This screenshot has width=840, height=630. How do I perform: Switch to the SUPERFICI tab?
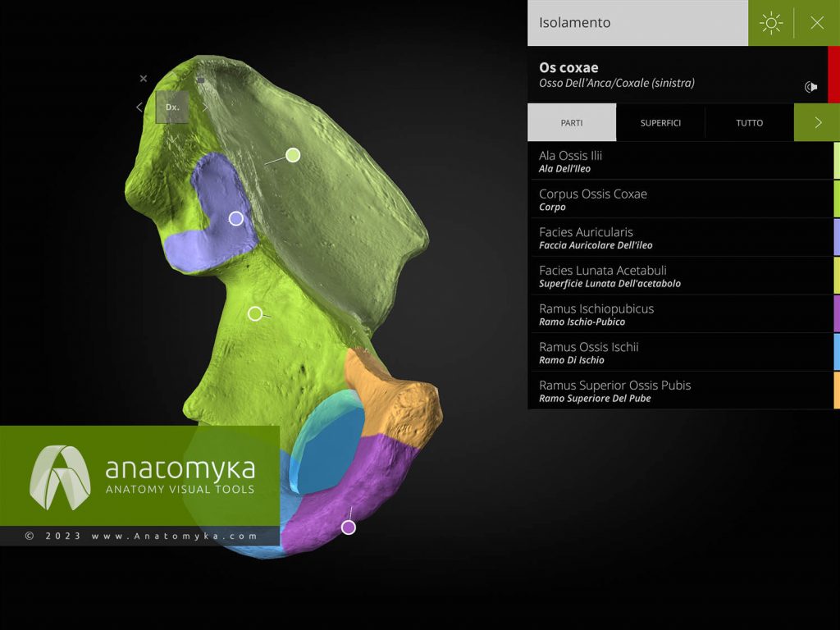(x=660, y=122)
